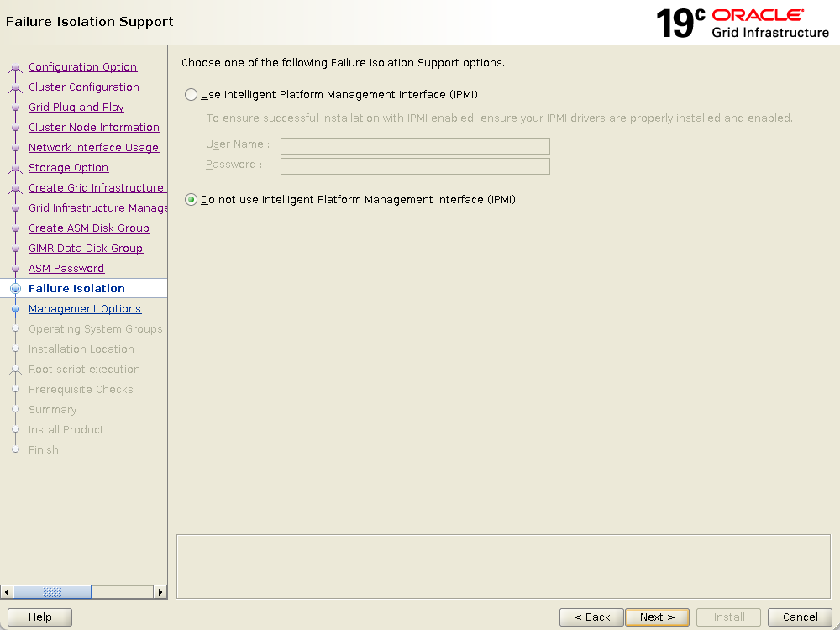840x630 pixels.
Task: Click the Failure Isolation current step icon
Action: (x=15, y=289)
